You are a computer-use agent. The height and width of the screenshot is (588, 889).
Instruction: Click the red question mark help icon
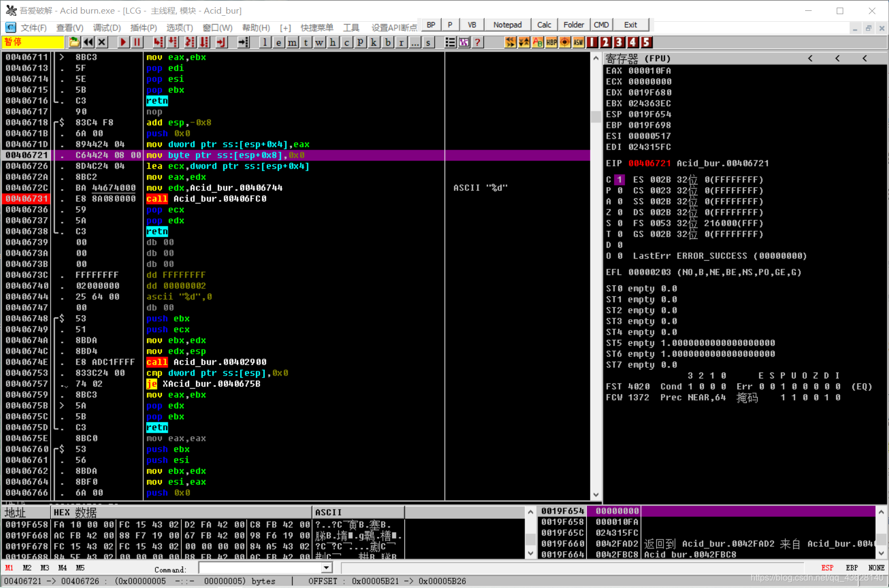tap(477, 42)
